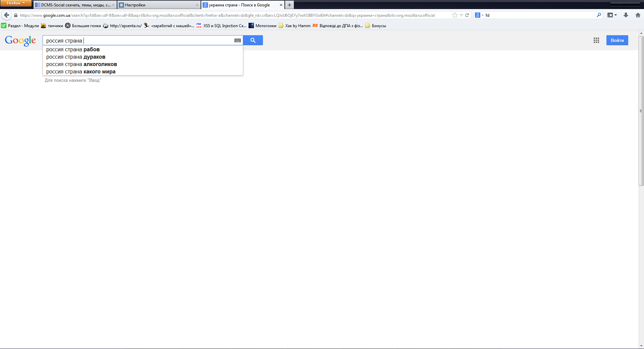
Task: Go back to the previous page
Action: (x=7, y=15)
